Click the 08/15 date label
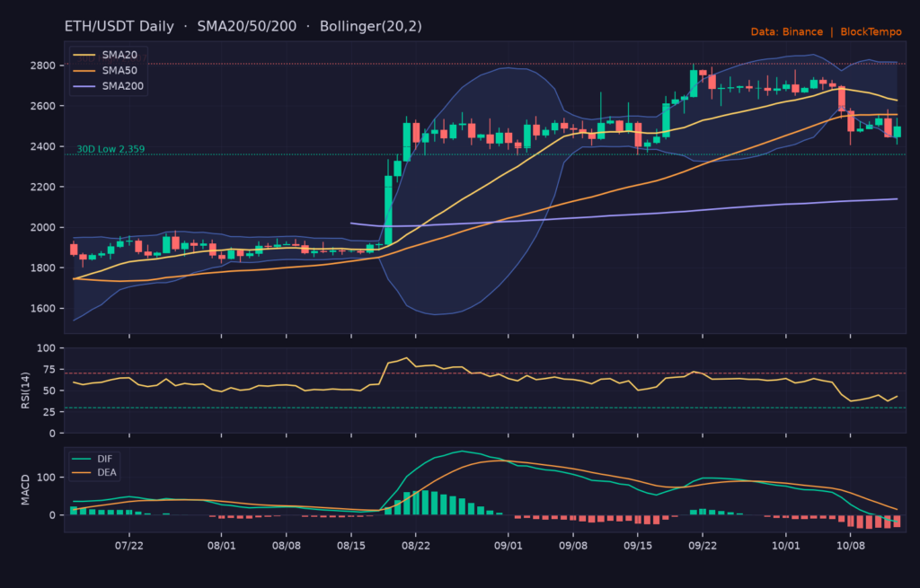 click(x=351, y=546)
